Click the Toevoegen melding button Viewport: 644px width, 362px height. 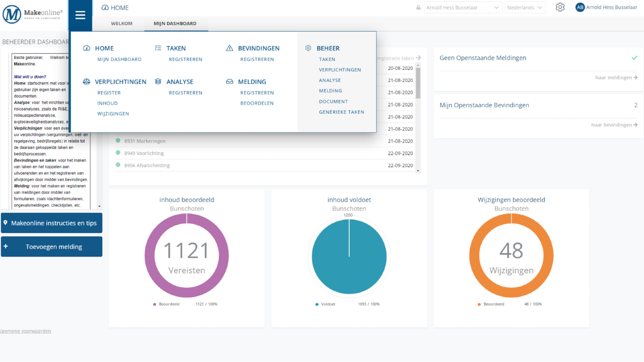[x=52, y=247]
